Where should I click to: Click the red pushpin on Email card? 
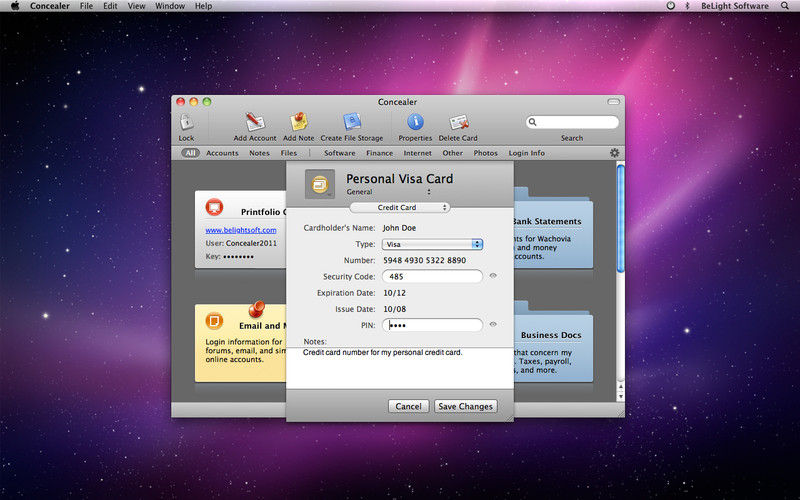pyautogui.click(x=257, y=309)
